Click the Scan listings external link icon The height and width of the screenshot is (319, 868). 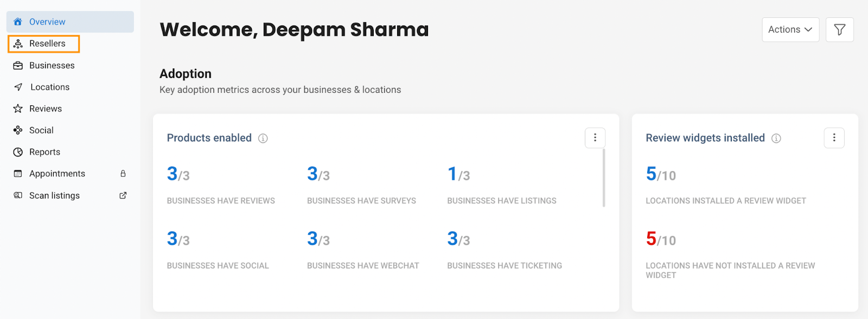(x=123, y=195)
